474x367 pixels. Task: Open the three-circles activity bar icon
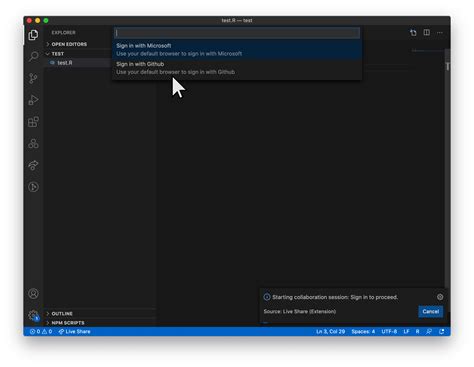(x=33, y=143)
